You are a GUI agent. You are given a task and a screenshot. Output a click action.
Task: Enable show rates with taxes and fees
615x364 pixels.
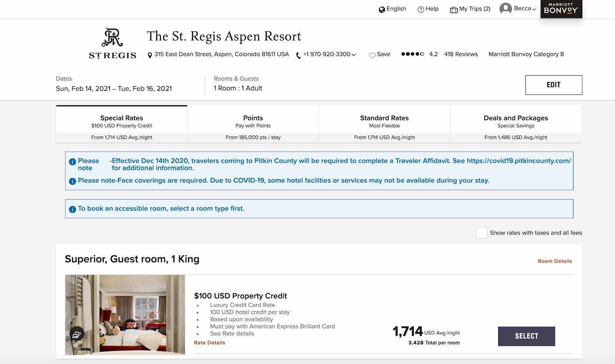(x=482, y=233)
